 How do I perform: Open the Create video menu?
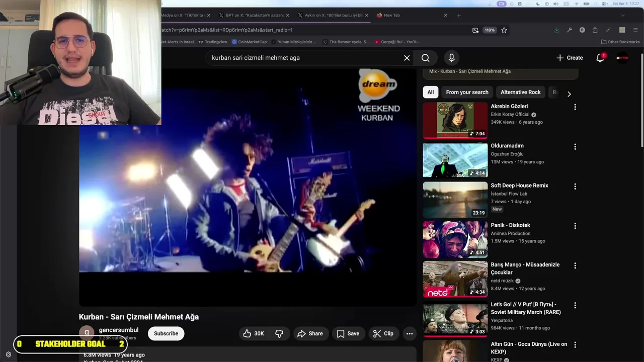click(x=570, y=58)
